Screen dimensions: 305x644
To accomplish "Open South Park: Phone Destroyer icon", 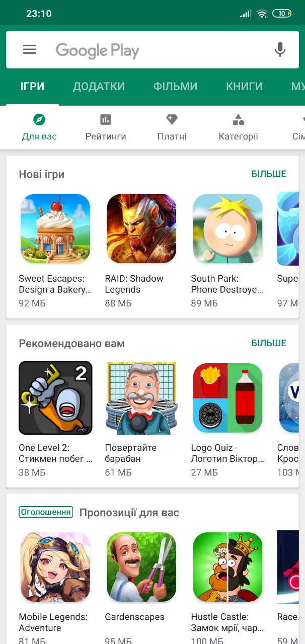I will click(228, 229).
